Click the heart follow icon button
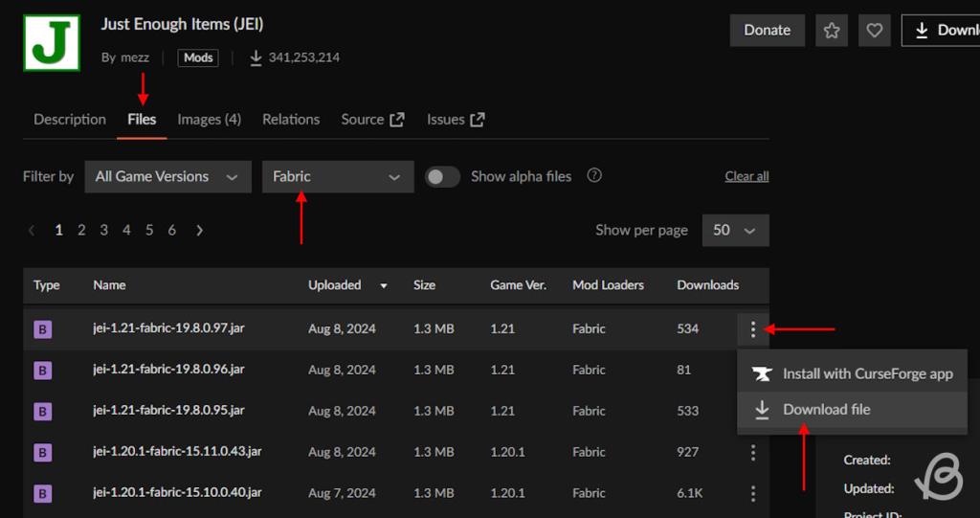This screenshot has width=980, height=518. 874,30
